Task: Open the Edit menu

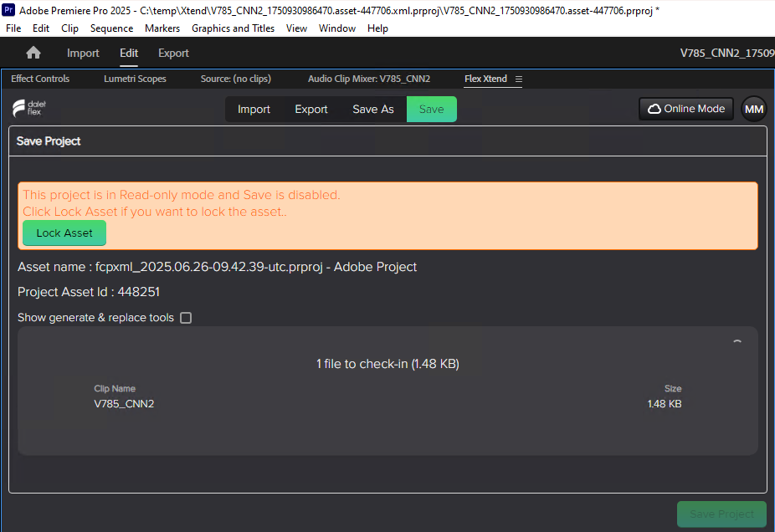Action: tap(40, 28)
